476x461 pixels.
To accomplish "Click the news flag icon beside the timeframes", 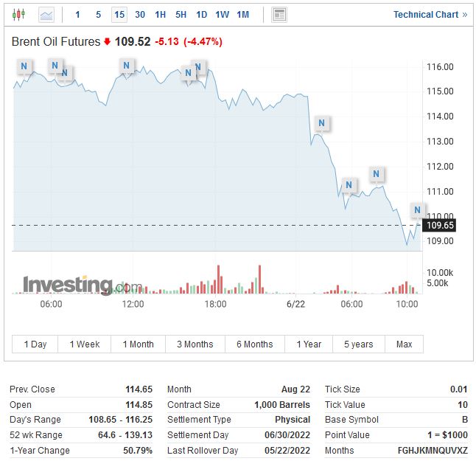I will pos(279,15).
